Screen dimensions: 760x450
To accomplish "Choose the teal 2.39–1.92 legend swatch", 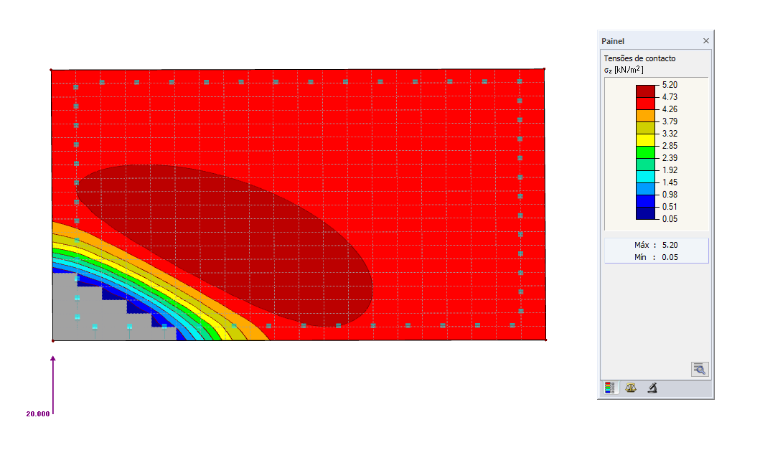I will [646, 164].
